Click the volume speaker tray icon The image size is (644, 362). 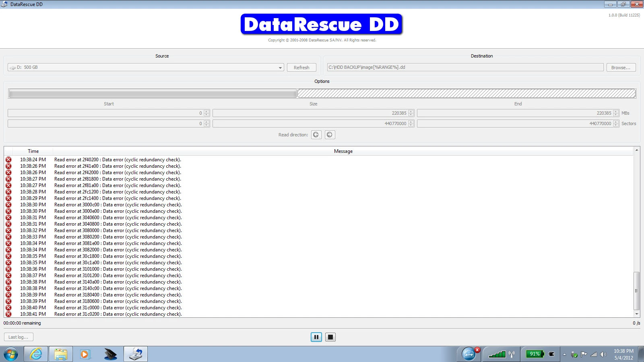pos(603,354)
